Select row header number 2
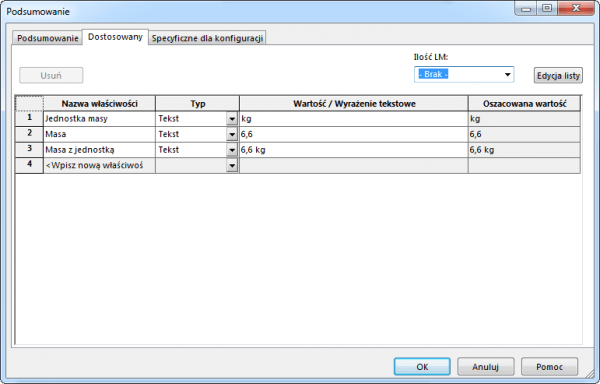Image resolution: width=600 pixels, height=384 pixels. (29, 134)
